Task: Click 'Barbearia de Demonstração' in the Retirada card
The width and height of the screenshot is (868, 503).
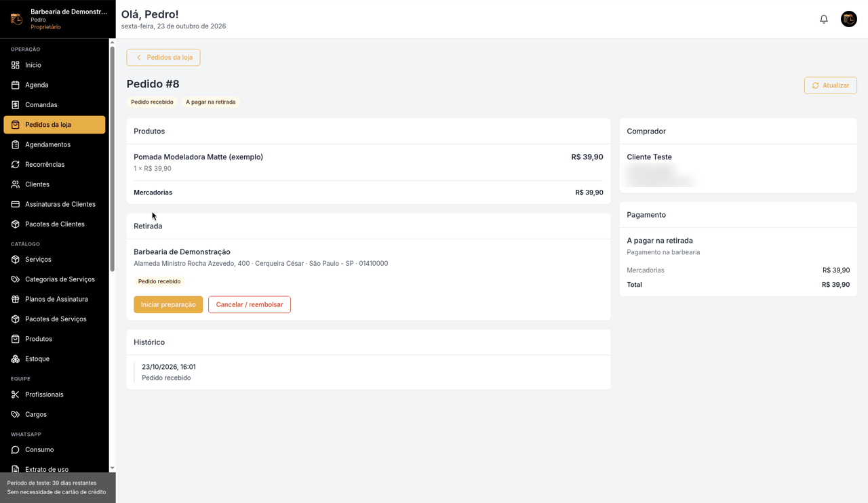Action: [182, 251]
